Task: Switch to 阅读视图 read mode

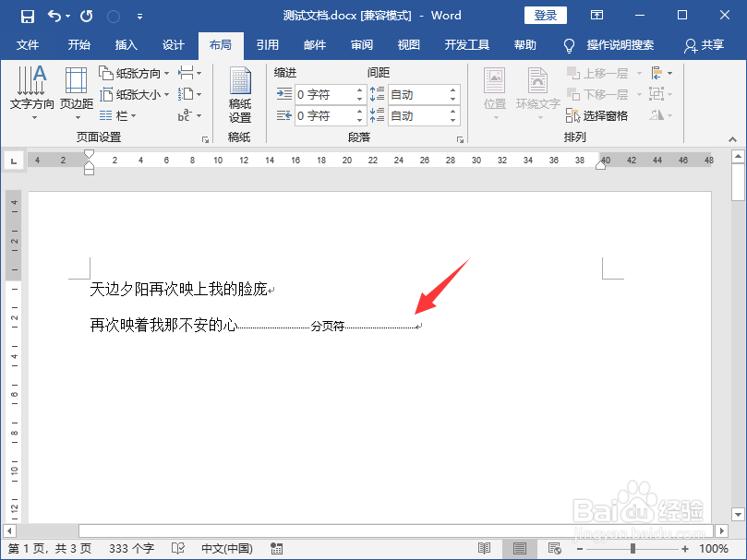Action: click(484, 546)
